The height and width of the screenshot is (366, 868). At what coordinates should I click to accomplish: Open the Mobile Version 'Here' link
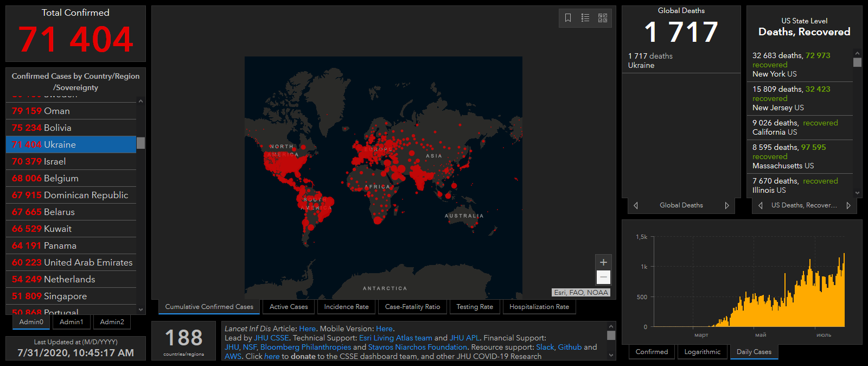point(384,329)
